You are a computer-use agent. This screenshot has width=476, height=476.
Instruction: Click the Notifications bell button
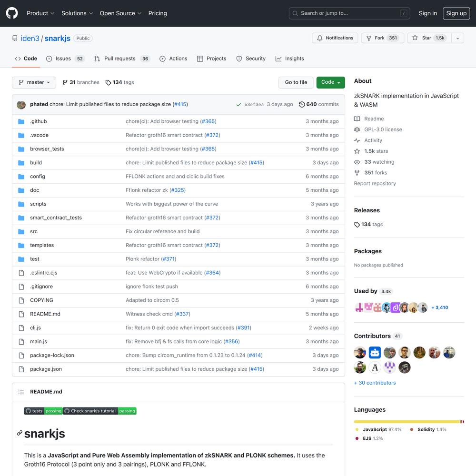[x=335, y=38]
